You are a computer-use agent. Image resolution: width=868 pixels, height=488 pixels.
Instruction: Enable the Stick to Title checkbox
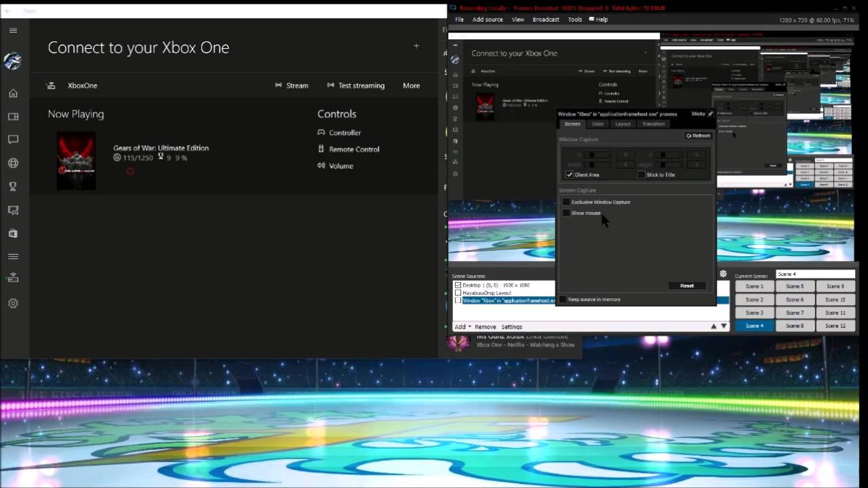pyautogui.click(x=642, y=174)
